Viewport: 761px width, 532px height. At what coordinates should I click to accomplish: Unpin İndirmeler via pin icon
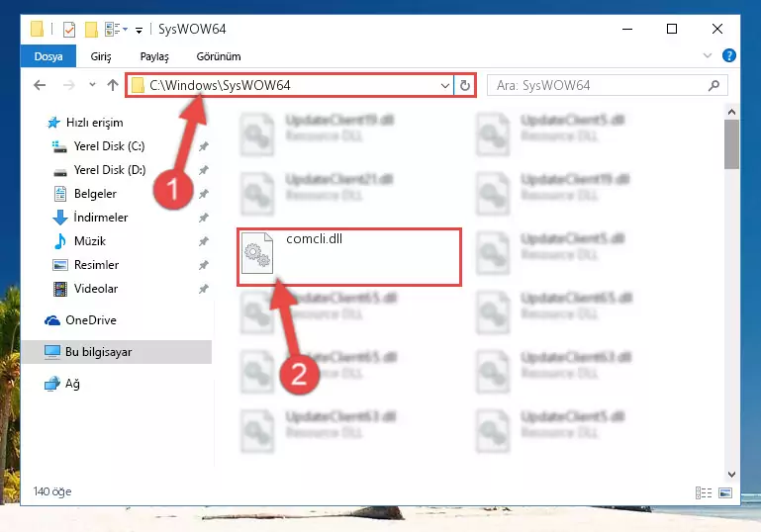[x=203, y=218]
